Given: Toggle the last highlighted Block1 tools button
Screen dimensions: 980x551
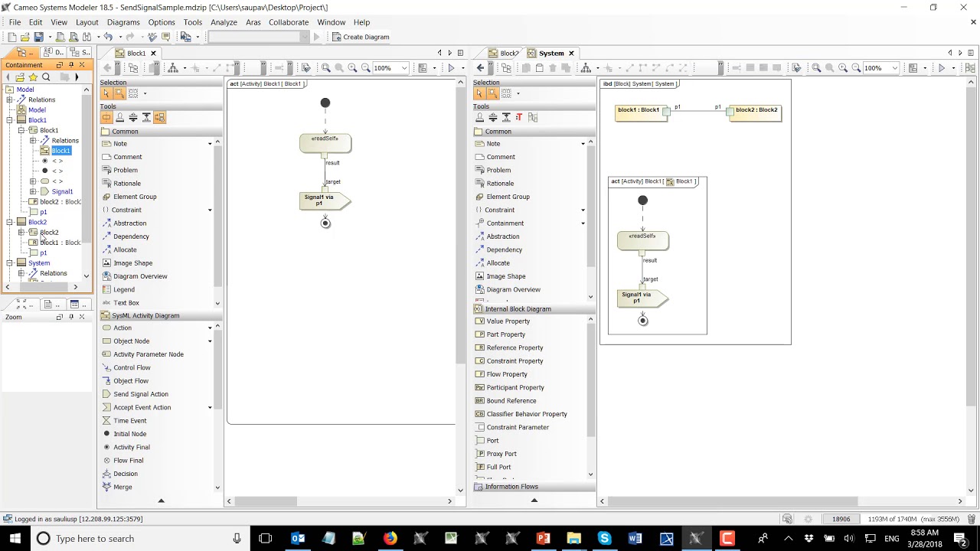Looking at the screenshot, I should pos(159,117).
